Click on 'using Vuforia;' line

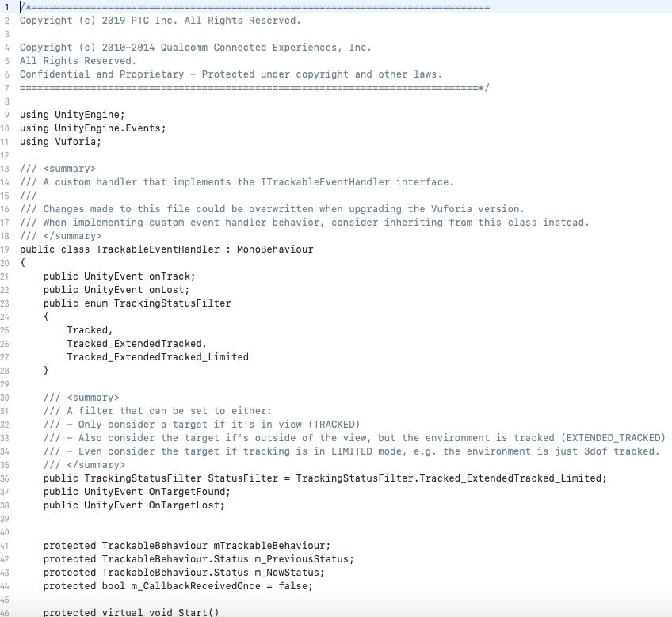click(60, 142)
